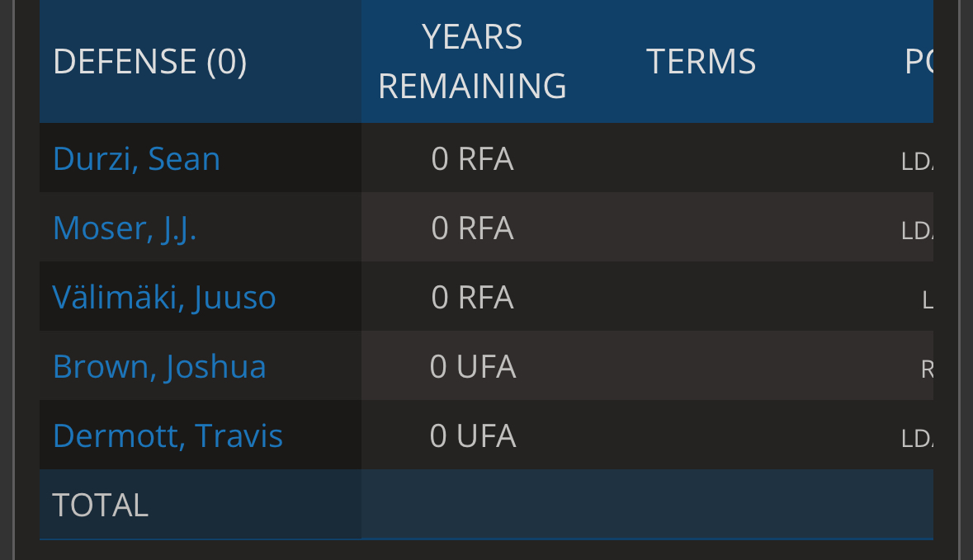Click Dermott's LD position cell
This screenshot has width=973, height=560.
click(917, 439)
